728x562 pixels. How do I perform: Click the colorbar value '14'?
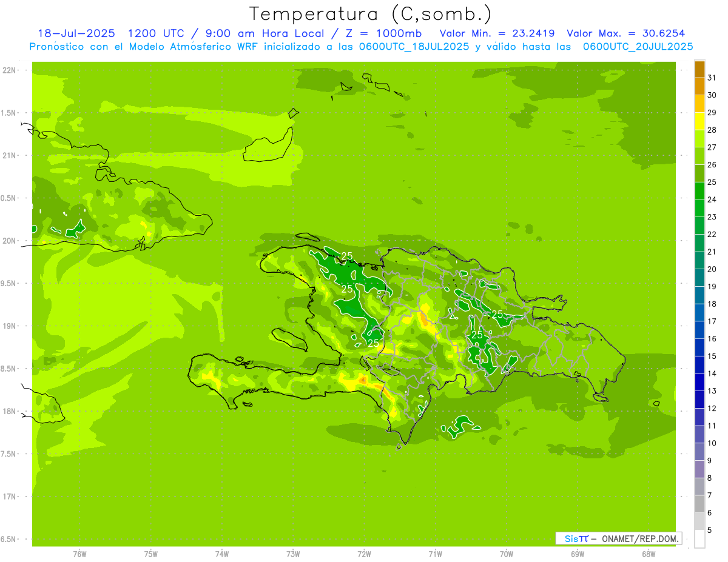tap(712, 373)
